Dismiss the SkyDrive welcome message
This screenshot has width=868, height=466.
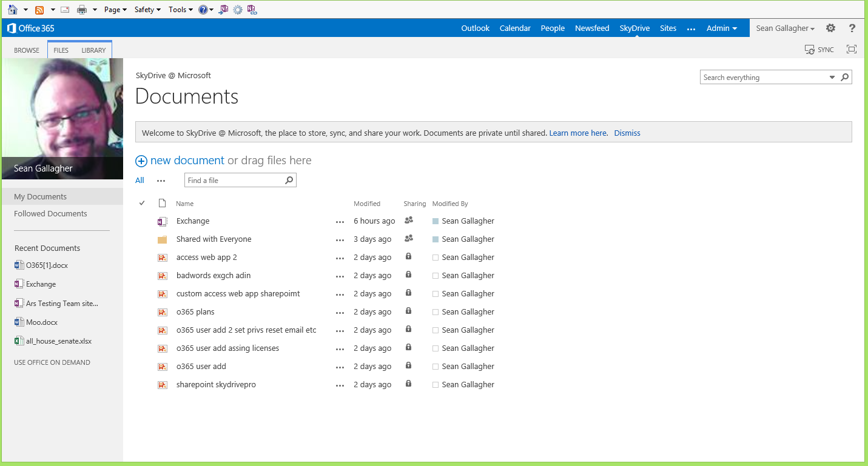[x=627, y=133]
